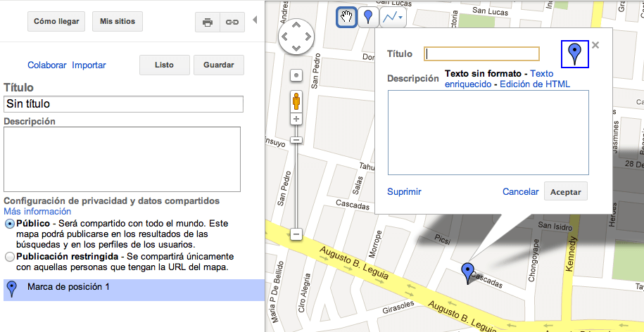Click the print icon button
The height and width of the screenshot is (332, 644).
tap(208, 23)
